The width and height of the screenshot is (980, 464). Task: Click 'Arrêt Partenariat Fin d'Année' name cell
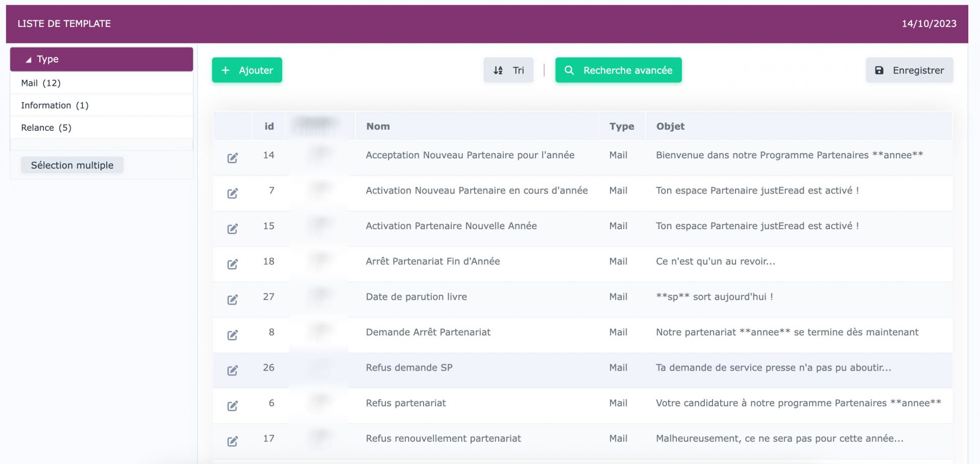point(433,261)
